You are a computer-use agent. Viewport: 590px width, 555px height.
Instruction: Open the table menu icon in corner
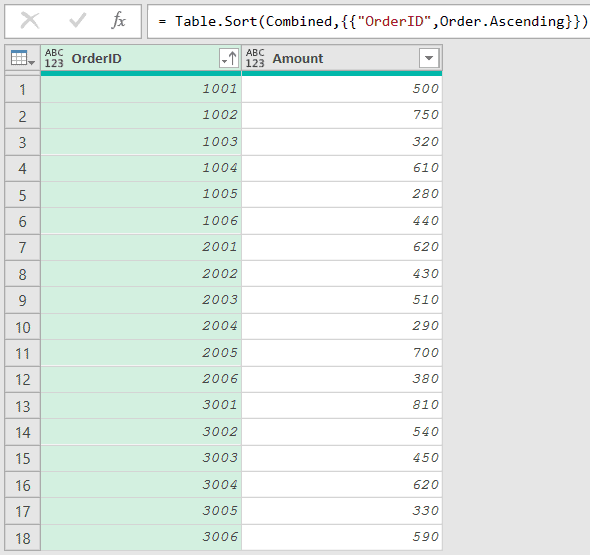pos(23,58)
